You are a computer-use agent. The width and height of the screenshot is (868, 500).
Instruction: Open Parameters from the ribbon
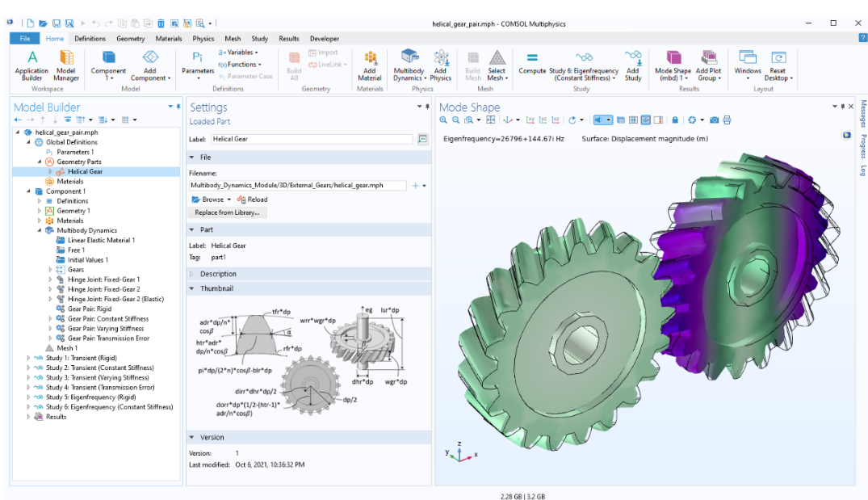pos(198,65)
